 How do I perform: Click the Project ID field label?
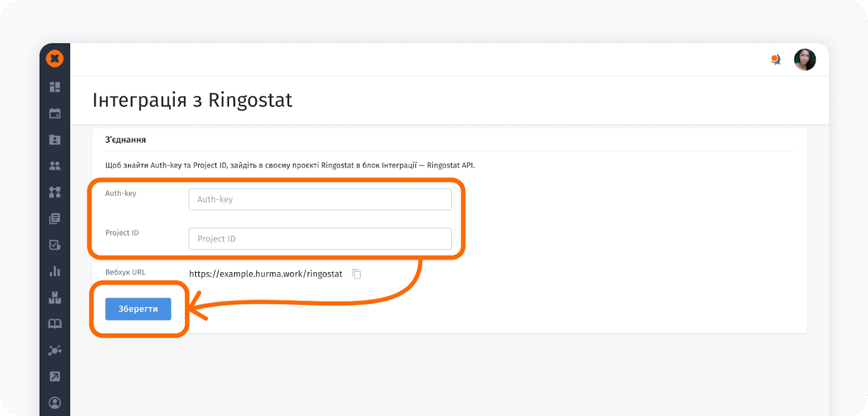point(122,233)
